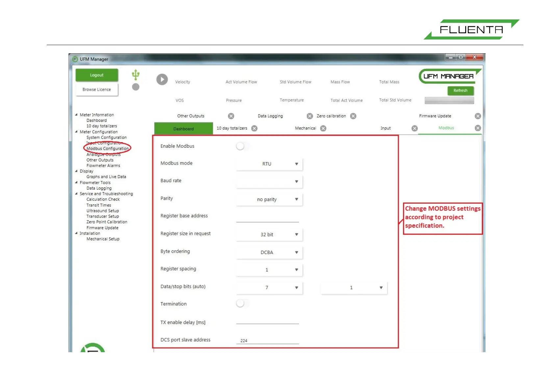Collapse the Display tree node
554x392 pixels.
click(76, 171)
